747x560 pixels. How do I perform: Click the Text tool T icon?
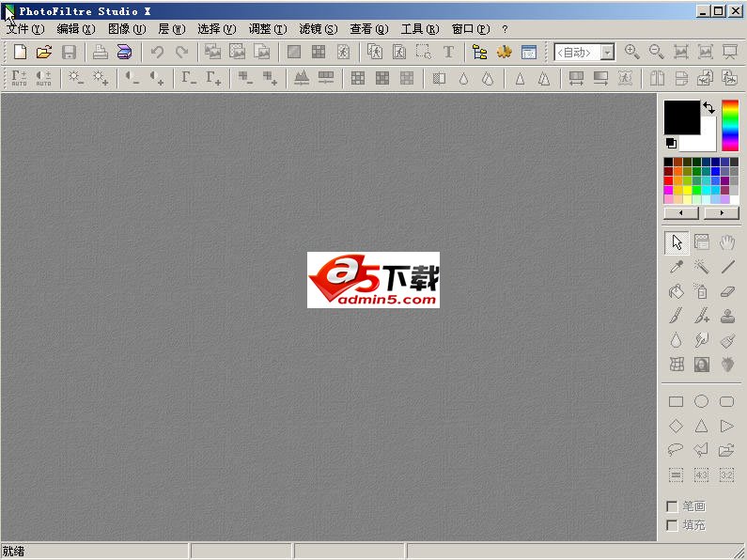click(448, 53)
